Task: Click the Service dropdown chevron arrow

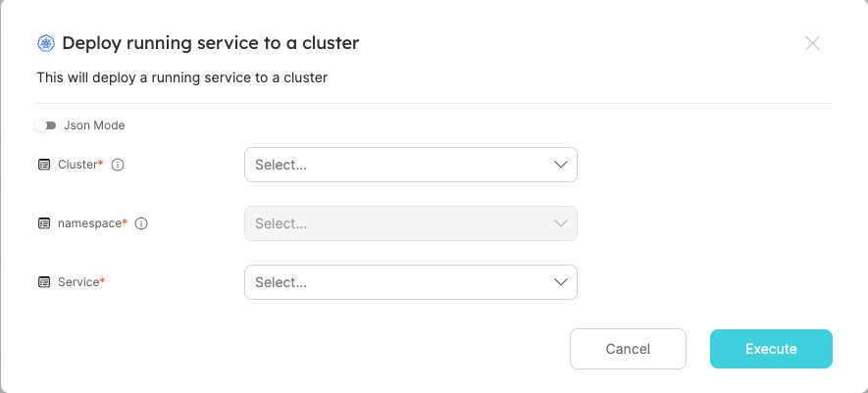Action: [x=561, y=282]
